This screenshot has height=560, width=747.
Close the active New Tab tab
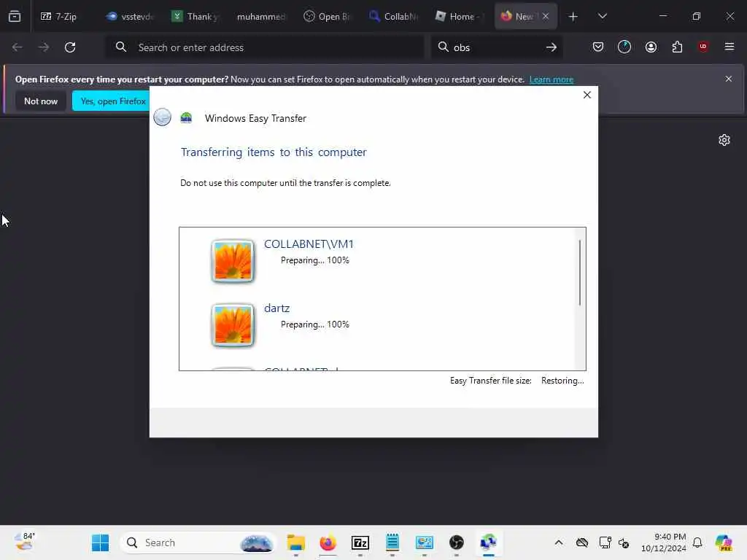(x=546, y=16)
